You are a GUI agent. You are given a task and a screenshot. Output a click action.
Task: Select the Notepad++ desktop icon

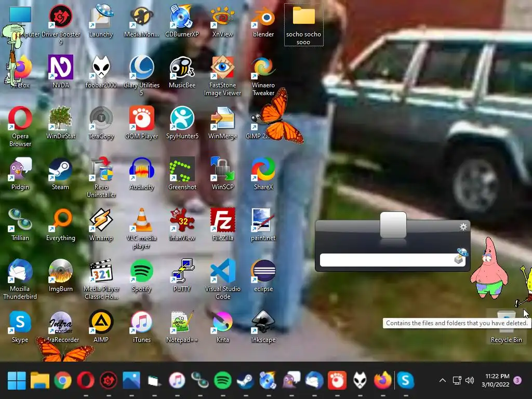click(x=182, y=326)
